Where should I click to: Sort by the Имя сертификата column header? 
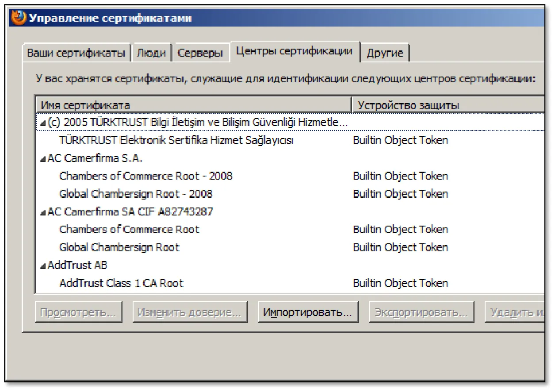pos(193,105)
